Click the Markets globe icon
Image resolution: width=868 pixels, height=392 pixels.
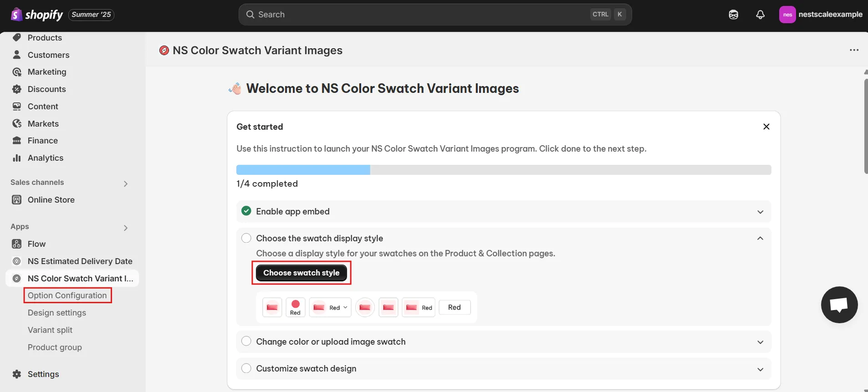17,124
